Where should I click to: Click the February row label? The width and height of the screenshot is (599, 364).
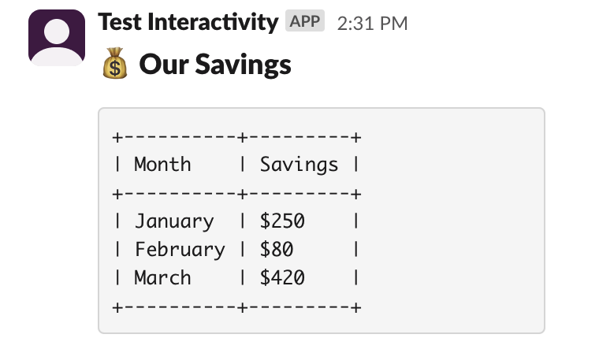(x=180, y=250)
